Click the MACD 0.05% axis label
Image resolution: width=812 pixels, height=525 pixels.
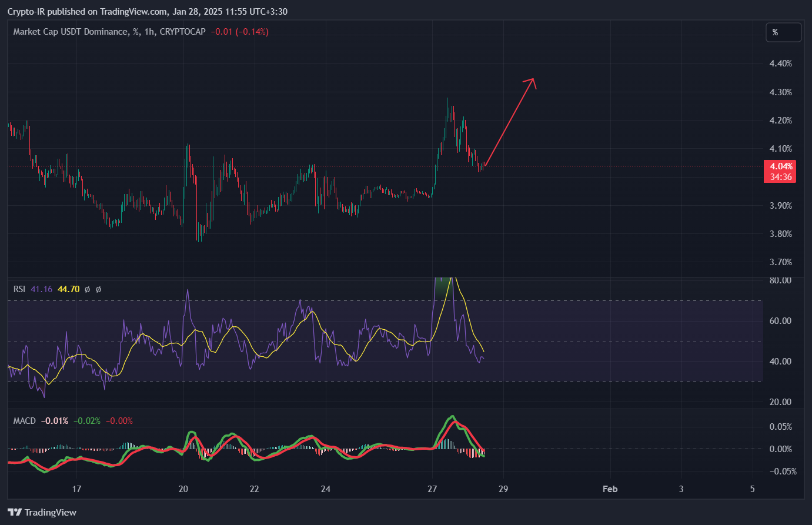coord(781,427)
